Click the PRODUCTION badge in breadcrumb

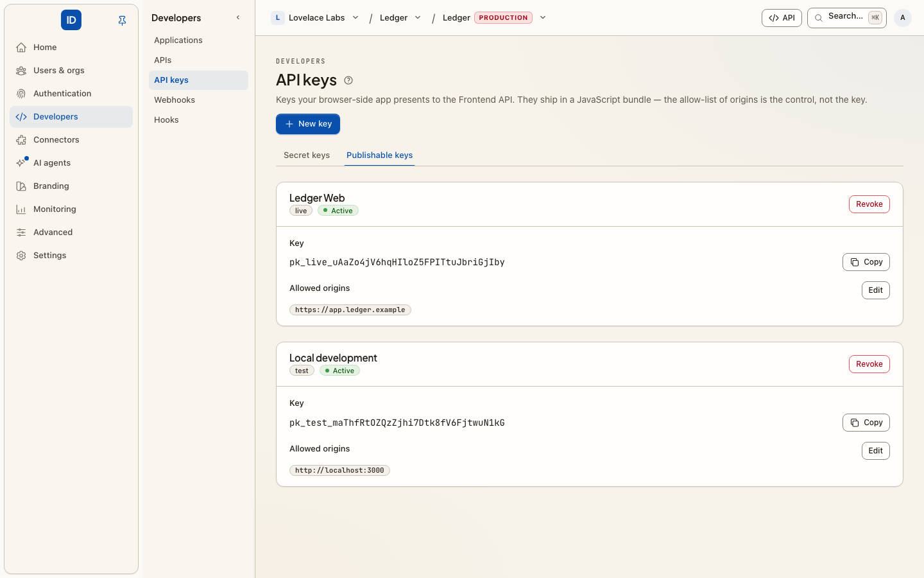(x=503, y=18)
